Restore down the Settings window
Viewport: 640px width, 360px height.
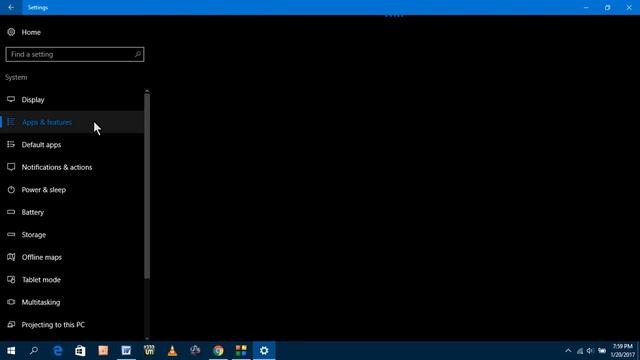coord(608,7)
